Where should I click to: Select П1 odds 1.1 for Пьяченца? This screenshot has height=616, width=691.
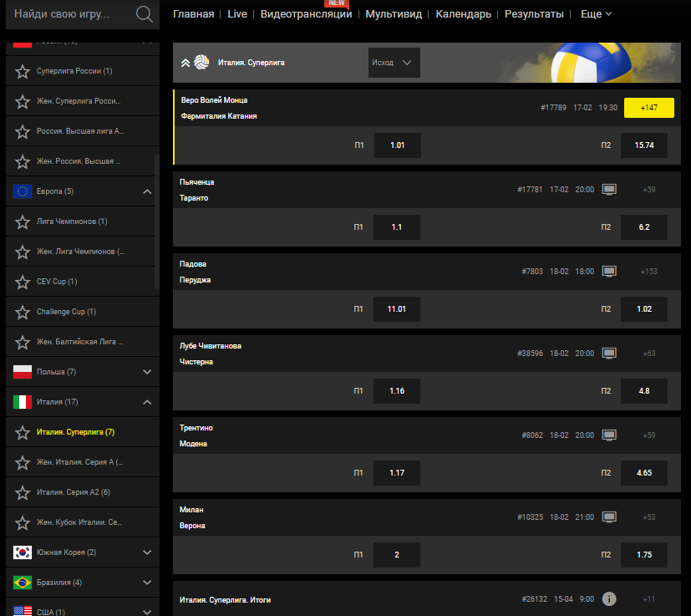click(397, 227)
